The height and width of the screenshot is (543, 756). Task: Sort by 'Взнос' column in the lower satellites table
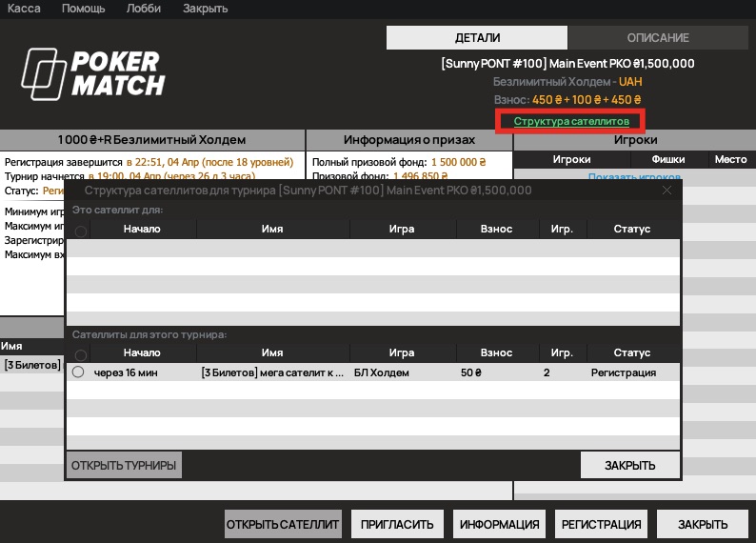pyautogui.click(x=497, y=352)
